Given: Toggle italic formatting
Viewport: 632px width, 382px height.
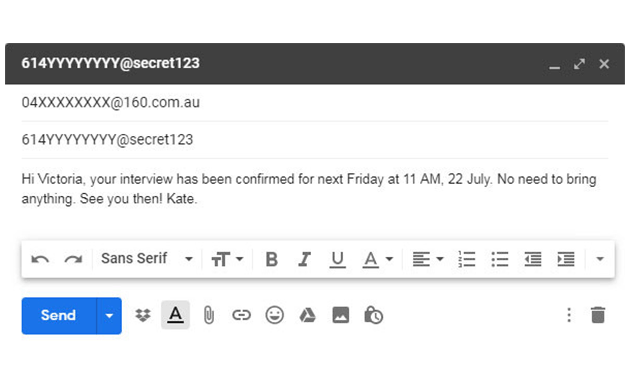Looking at the screenshot, I should click(305, 259).
